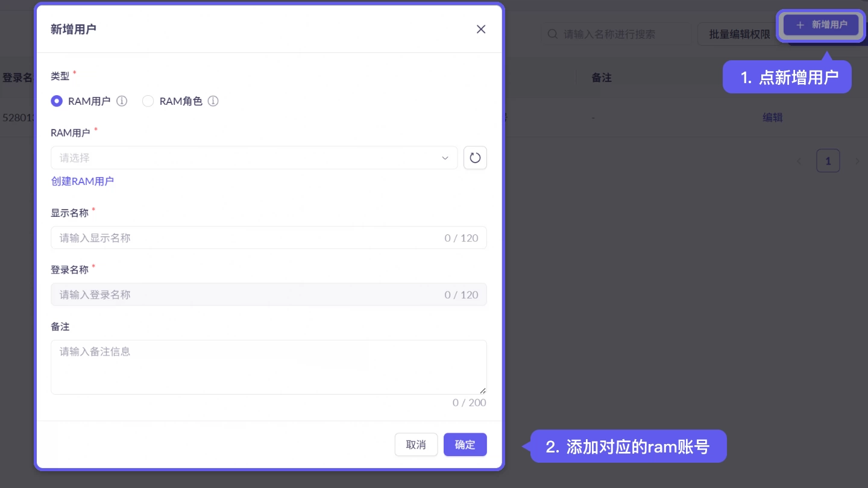Select page 1 in pagination

[x=828, y=161]
